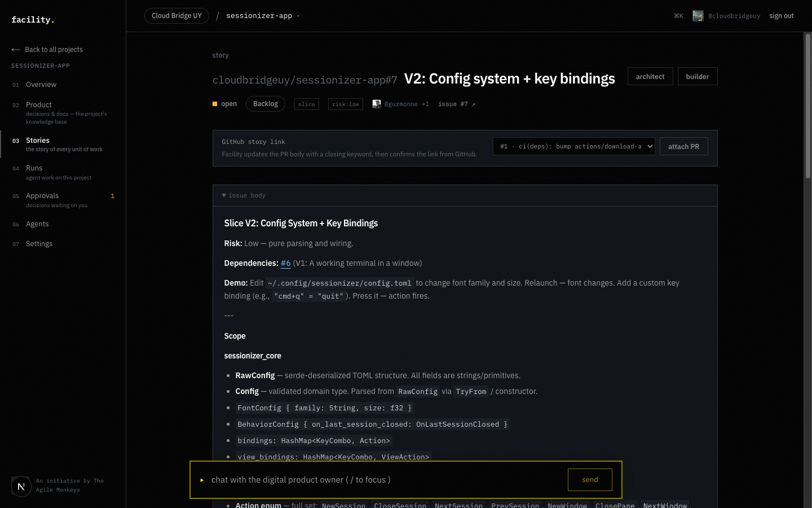Click the user avatar beside @cloudbridgeuy

(698, 16)
